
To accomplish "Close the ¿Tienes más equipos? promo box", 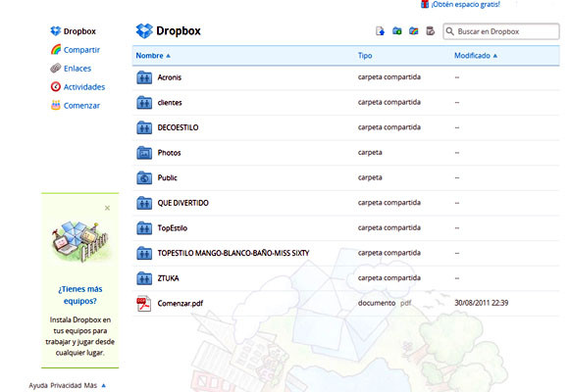I will click(x=107, y=208).
